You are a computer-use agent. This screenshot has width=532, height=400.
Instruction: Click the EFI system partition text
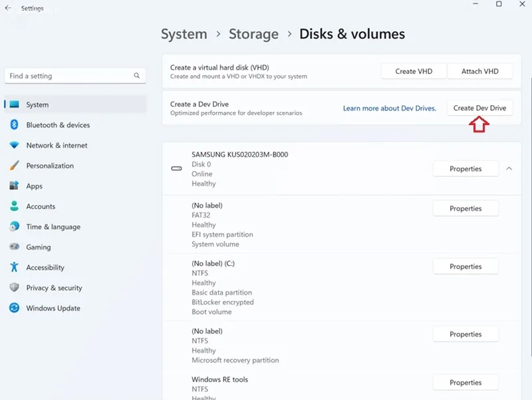[x=222, y=234]
